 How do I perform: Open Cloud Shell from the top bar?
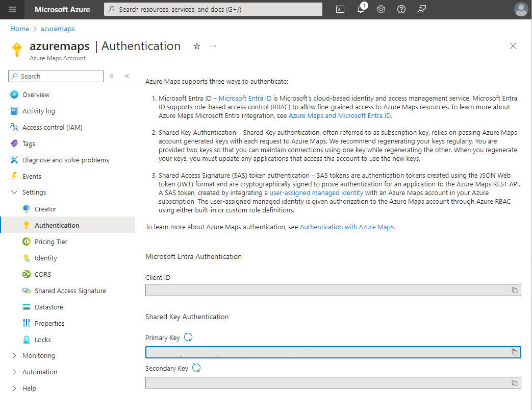[x=340, y=9]
